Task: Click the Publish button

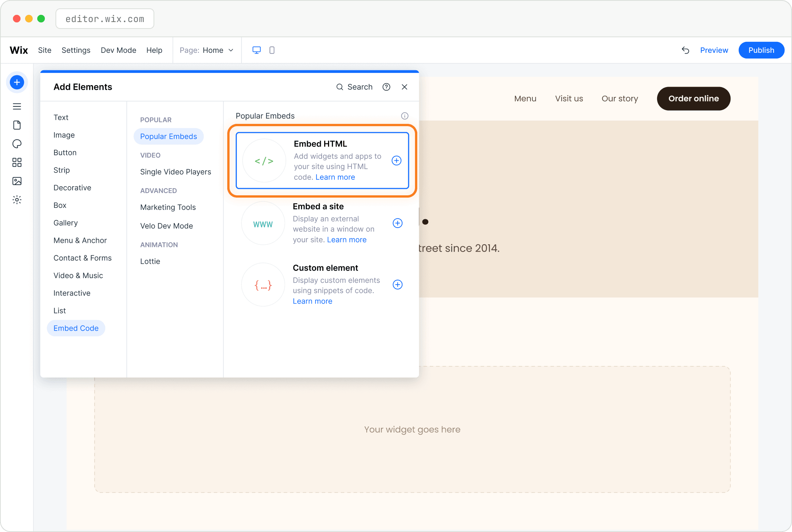Action: click(761, 50)
